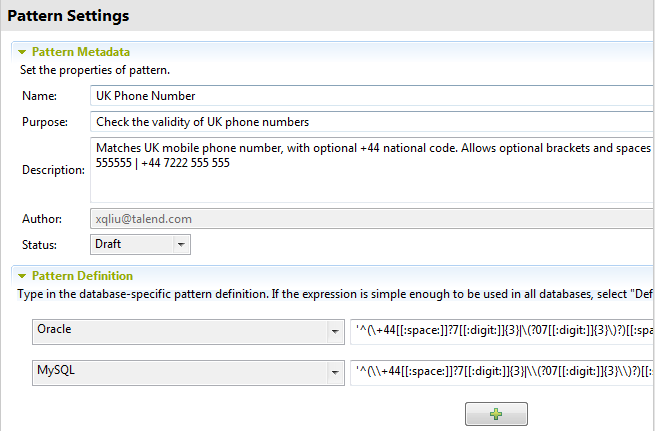This screenshot has height=431, width=655.
Task: Click the Pattern Definition section title
Action: coord(82,275)
